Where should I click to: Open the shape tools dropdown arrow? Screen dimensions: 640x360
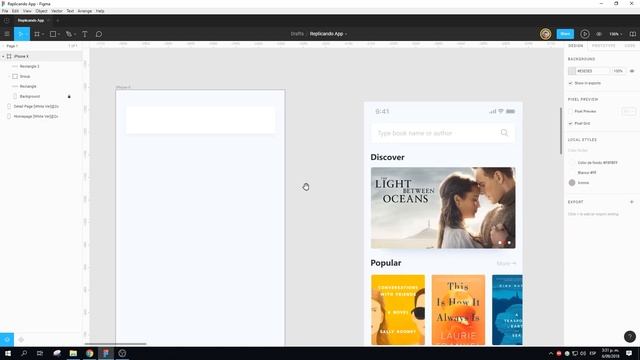[x=59, y=34]
